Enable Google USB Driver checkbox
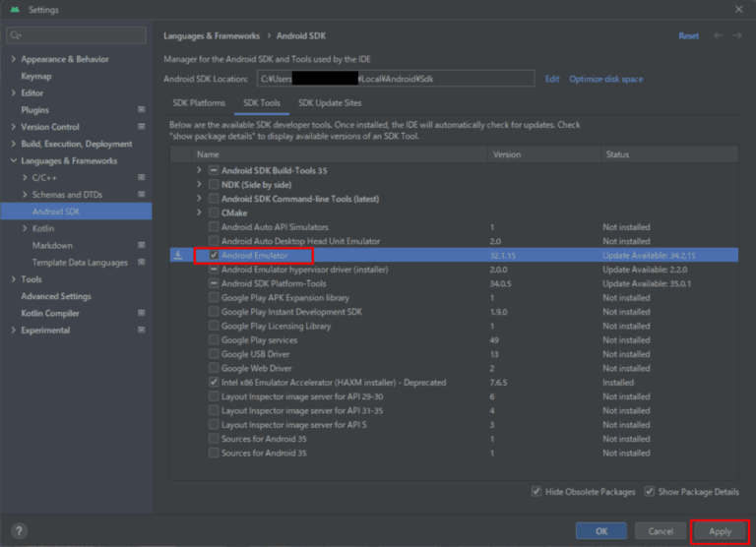The height and width of the screenshot is (547, 756). click(214, 354)
